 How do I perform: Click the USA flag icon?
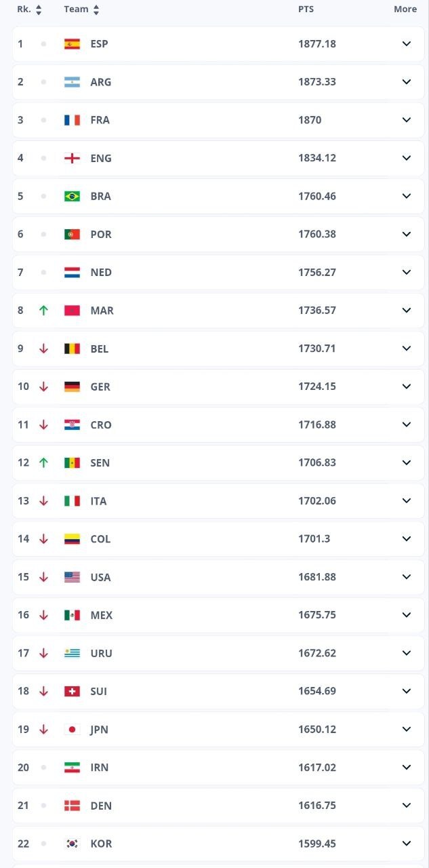pyautogui.click(x=72, y=577)
